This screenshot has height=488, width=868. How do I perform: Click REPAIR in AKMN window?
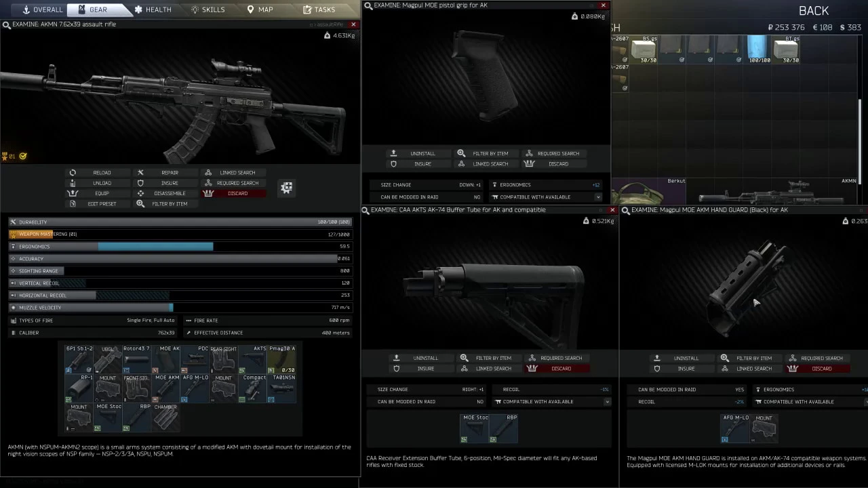click(x=164, y=173)
